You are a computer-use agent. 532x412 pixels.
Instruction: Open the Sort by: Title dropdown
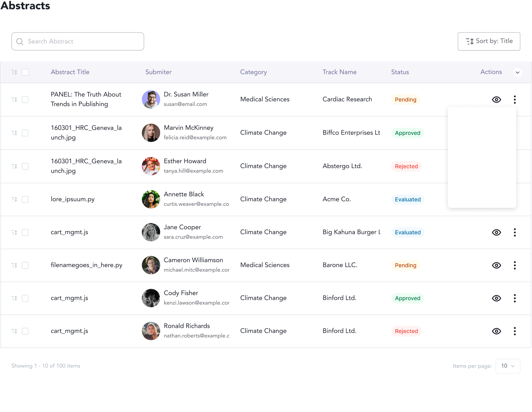coord(489,41)
